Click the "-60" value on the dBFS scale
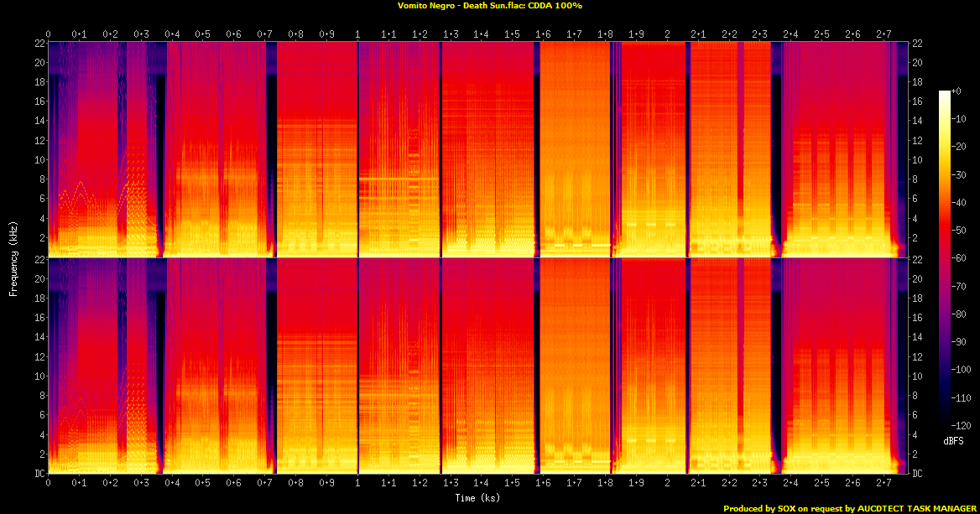This screenshot has width=980, height=514. (x=965, y=258)
